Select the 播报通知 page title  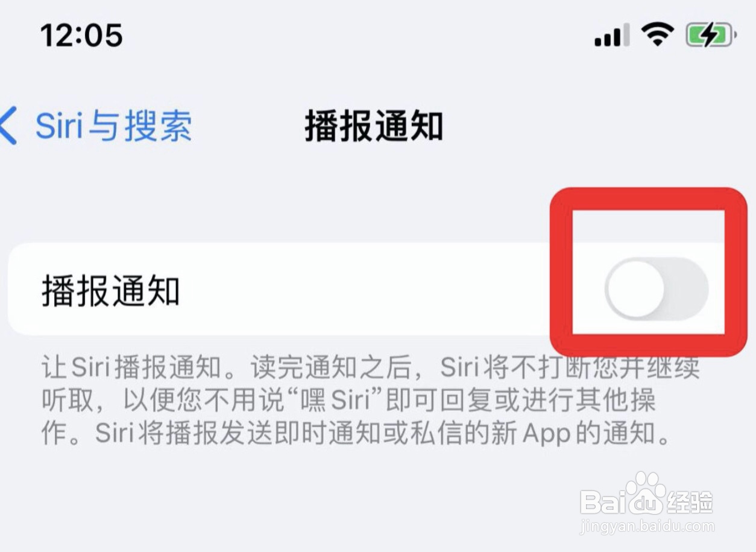374,126
